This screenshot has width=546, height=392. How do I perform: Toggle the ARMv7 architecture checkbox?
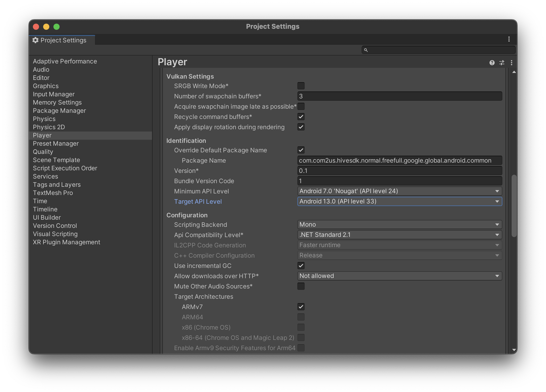pyautogui.click(x=301, y=307)
